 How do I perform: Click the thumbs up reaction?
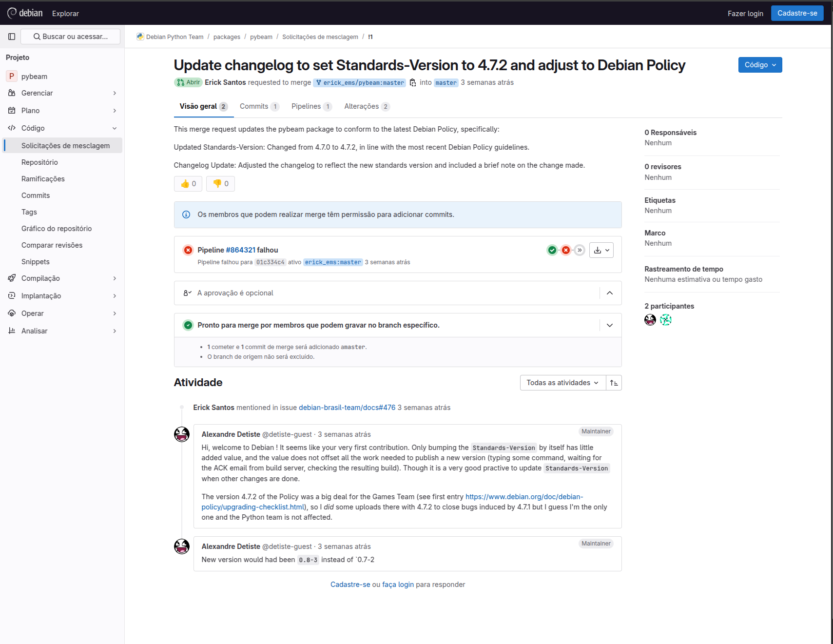[188, 184]
